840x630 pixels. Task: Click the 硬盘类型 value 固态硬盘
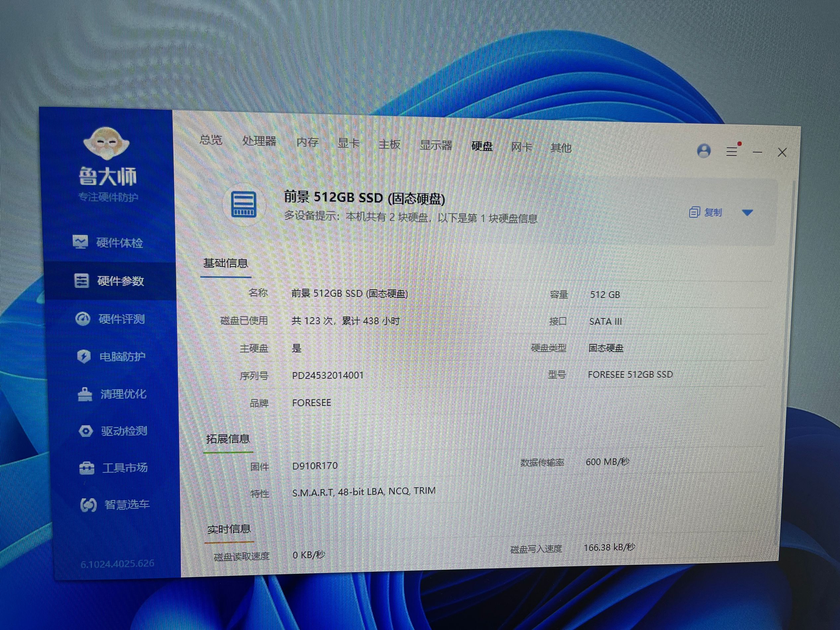[606, 348]
